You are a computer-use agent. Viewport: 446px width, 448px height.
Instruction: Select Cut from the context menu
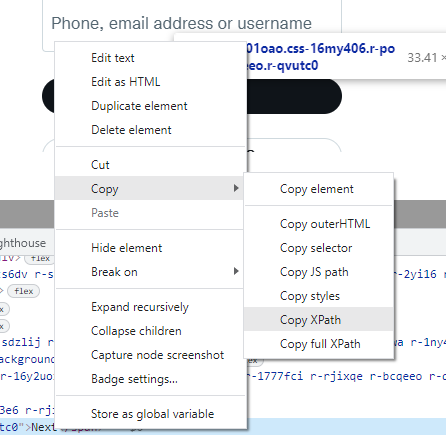151,165
